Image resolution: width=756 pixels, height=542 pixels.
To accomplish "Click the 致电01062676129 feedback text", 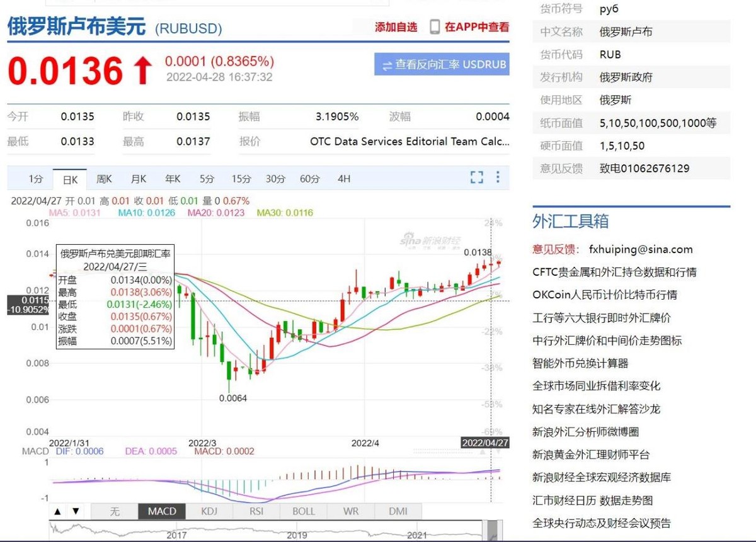I will click(x=644, y=168).
